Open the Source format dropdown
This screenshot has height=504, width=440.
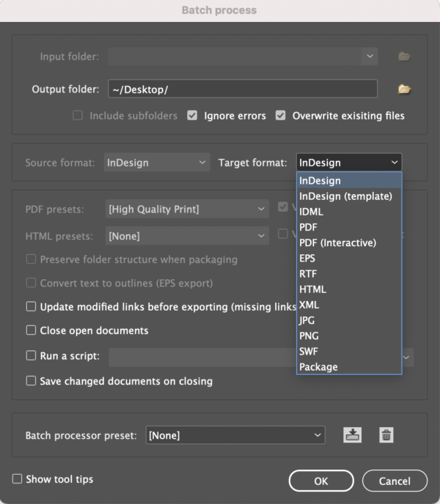(157, 163)
